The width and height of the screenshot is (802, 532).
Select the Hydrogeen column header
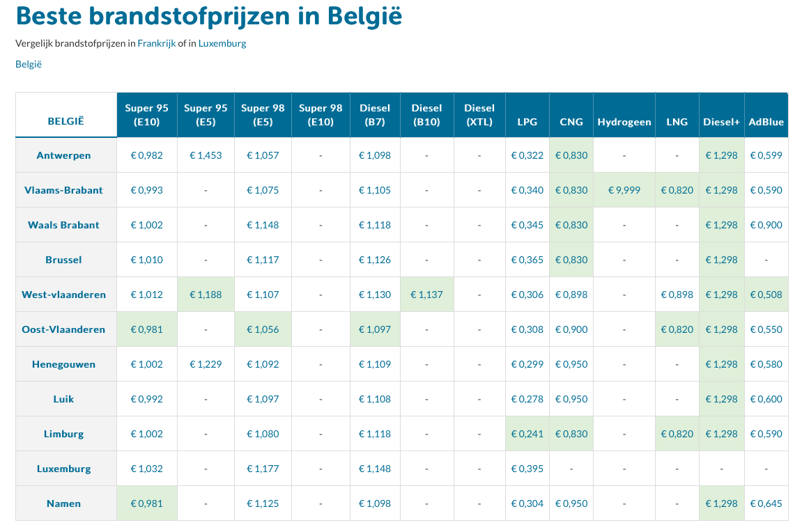[x=624, y=122]
